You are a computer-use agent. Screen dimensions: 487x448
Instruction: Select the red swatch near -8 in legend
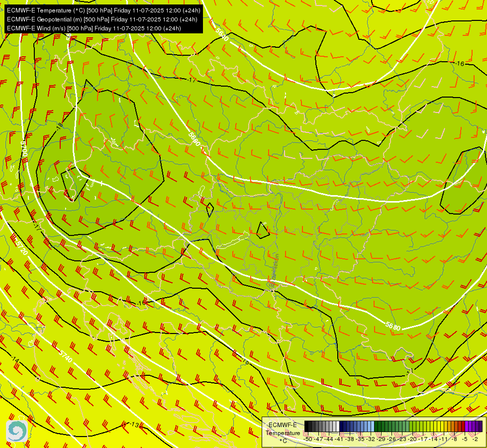coord(463,426)
